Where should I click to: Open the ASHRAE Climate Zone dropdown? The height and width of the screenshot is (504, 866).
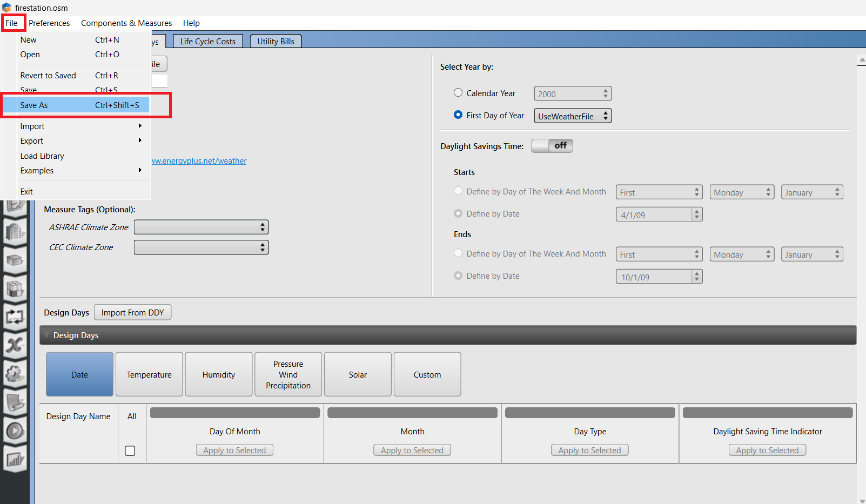(x=201, y=227)
